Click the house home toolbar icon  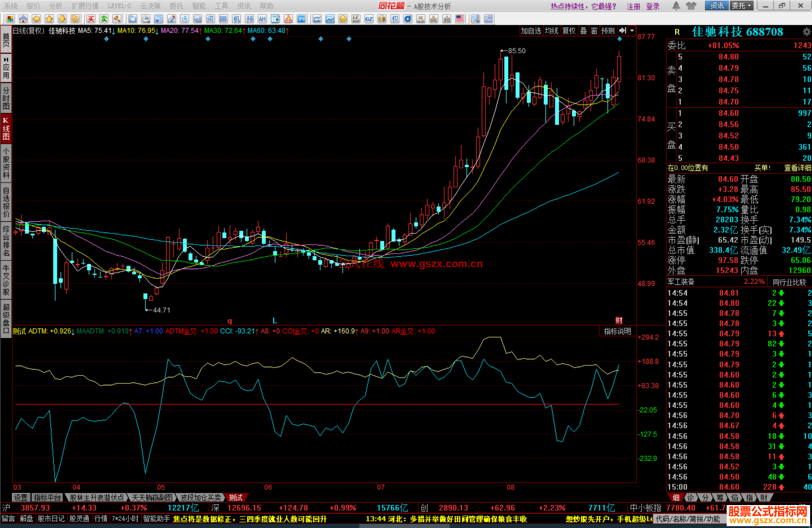coord(23,19)
